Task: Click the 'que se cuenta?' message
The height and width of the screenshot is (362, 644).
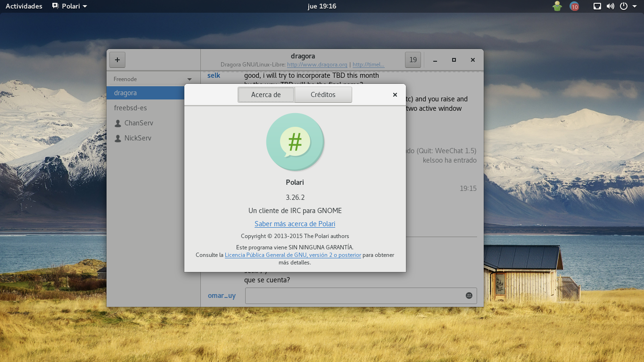Action: 267,280
